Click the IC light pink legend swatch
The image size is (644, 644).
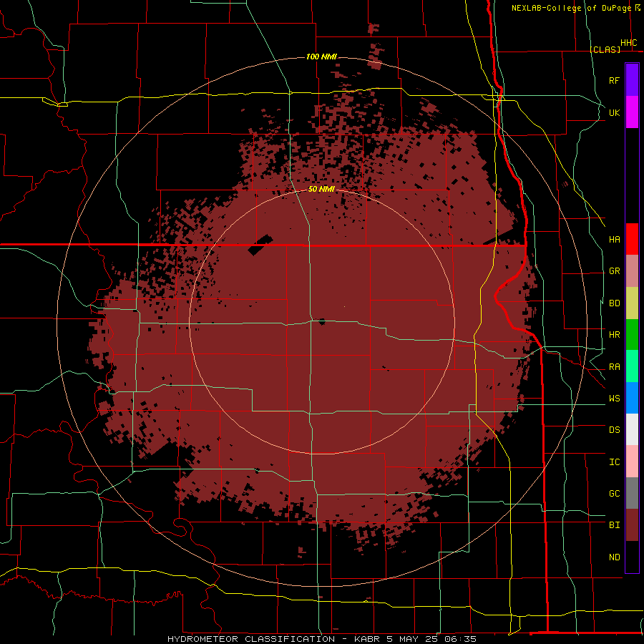click(632, 462)
